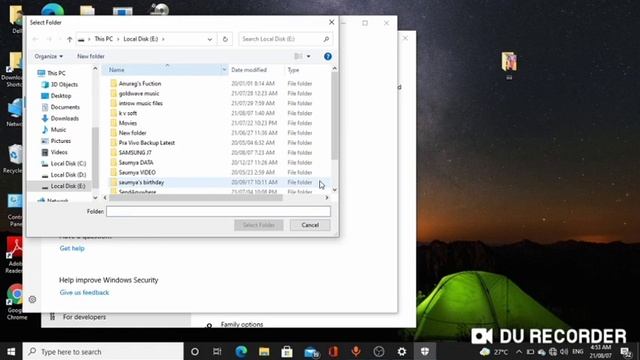Select 3D Objects in navigation pane

[60, 84]
